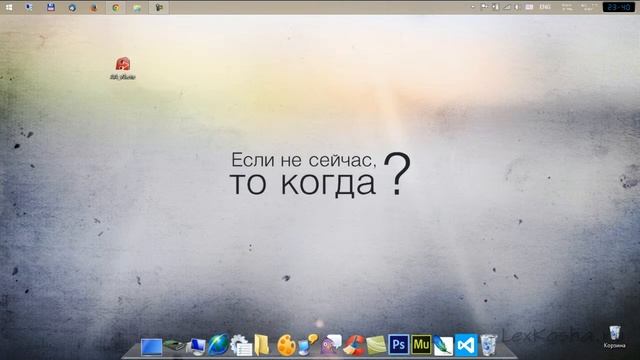Open the Windows Start button
The image size is (640, 360).
click(x=9, y=7)
